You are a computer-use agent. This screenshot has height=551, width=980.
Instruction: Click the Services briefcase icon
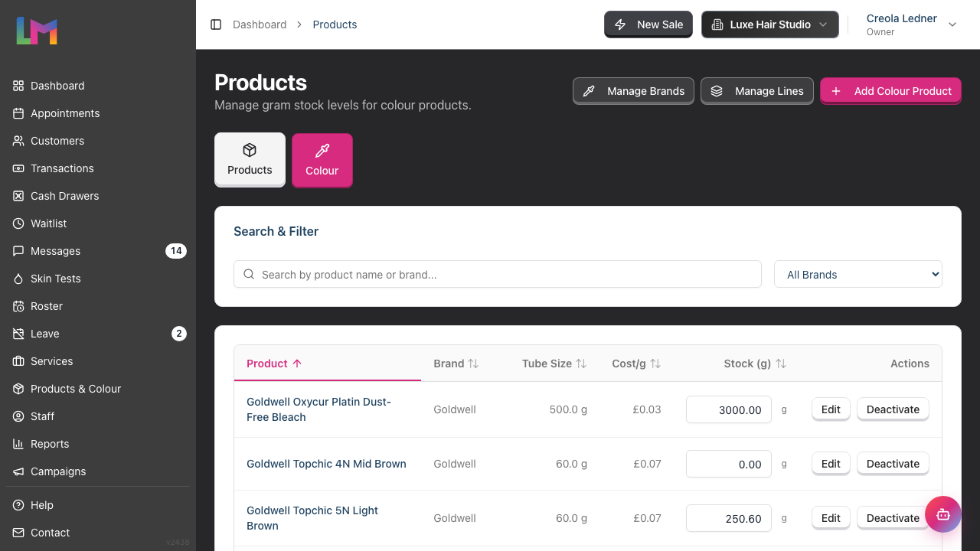pos(18,361)
